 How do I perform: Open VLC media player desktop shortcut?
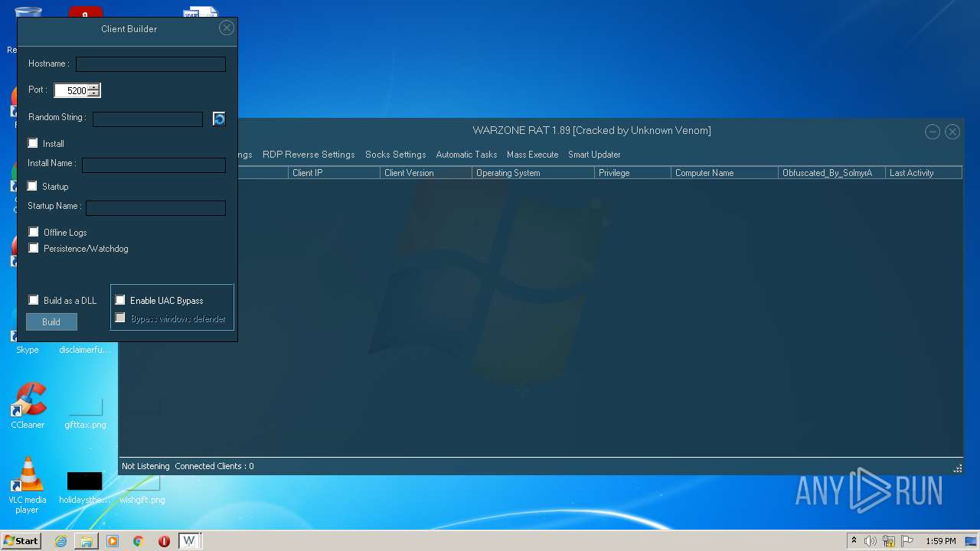coord(28,485)
